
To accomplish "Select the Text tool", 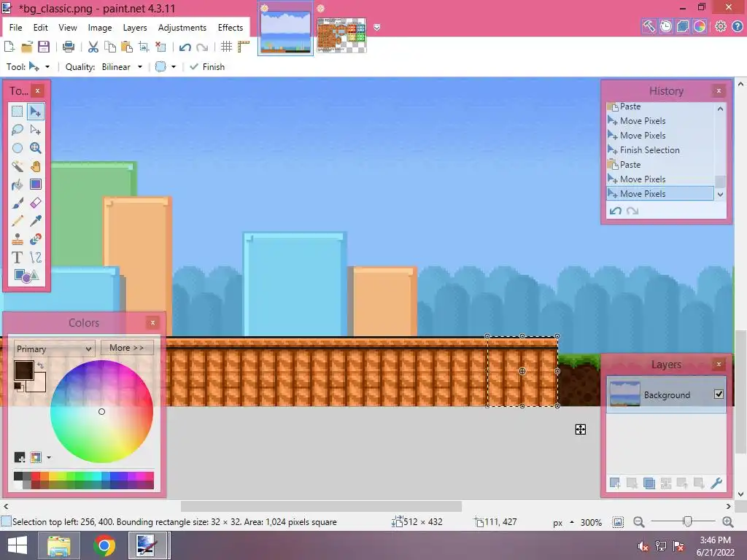I will tap(18, 257).
